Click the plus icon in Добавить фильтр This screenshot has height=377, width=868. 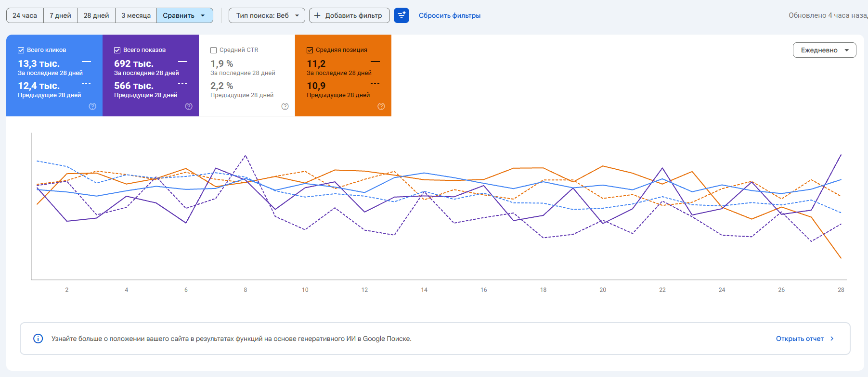[x=317, y=15]
